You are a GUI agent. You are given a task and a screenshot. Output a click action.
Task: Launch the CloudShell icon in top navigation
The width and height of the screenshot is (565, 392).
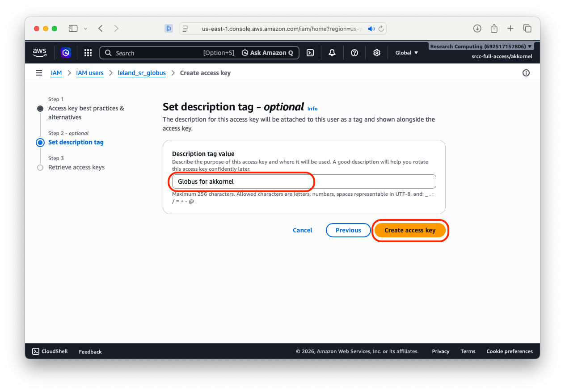310,53
